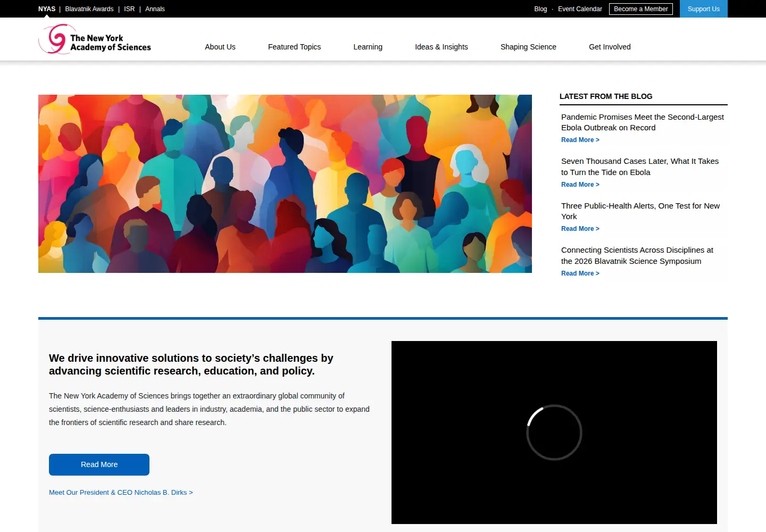
Task: Open the Blog link in top bar
Action: 540,9
